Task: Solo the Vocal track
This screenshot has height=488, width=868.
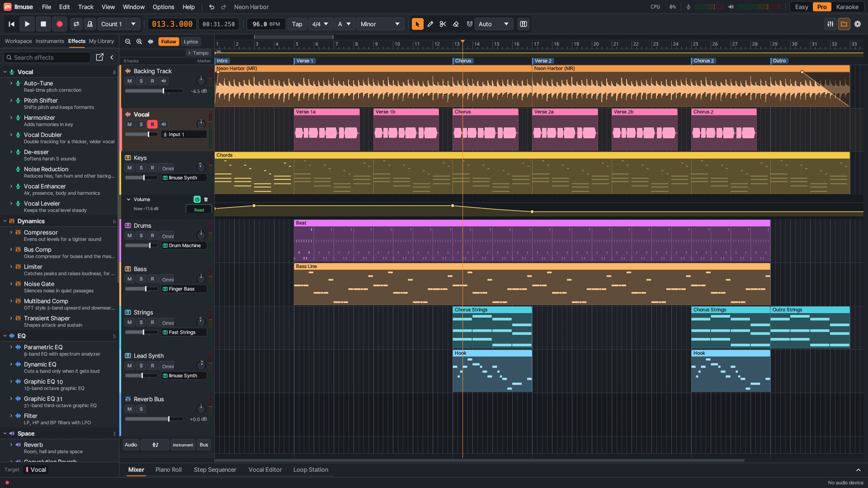Action: pos(141,124)
